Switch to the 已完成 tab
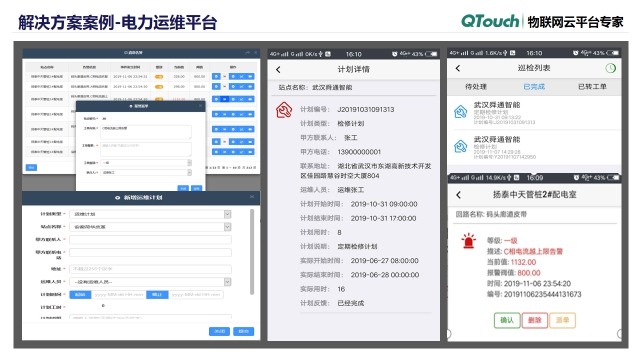The width and height of the screenshot is (640, 360). pyautogui.click(x=534, y=87)
